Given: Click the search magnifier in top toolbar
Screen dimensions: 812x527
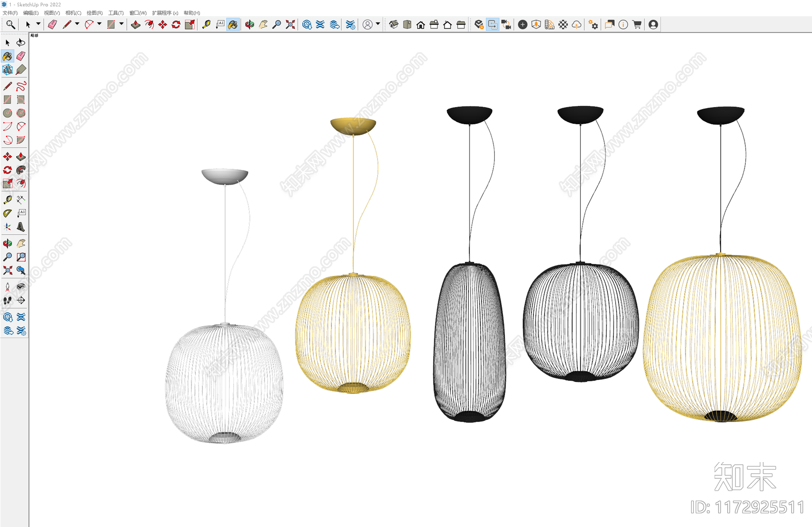Looking at the screenshot, I should pyautogui.click(x=10, y=24).
